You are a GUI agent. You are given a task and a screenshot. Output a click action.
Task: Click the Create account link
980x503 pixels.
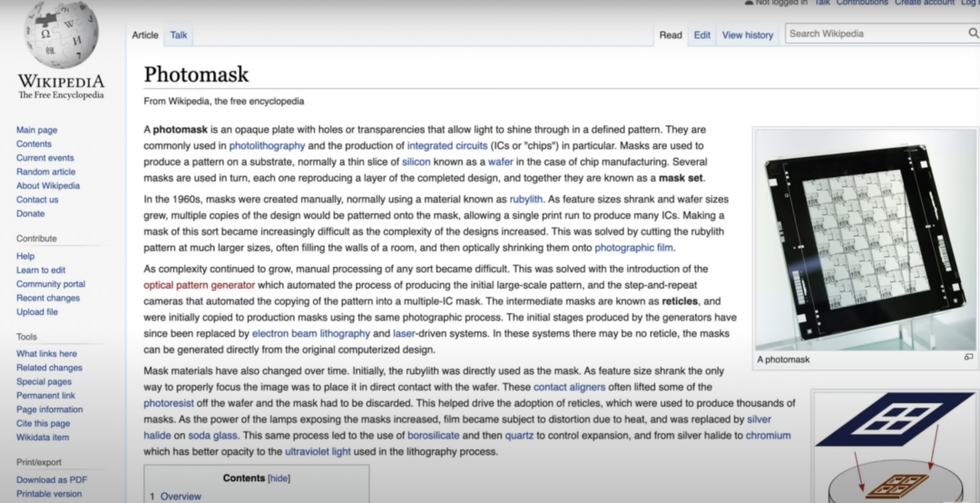click(925, 3)
